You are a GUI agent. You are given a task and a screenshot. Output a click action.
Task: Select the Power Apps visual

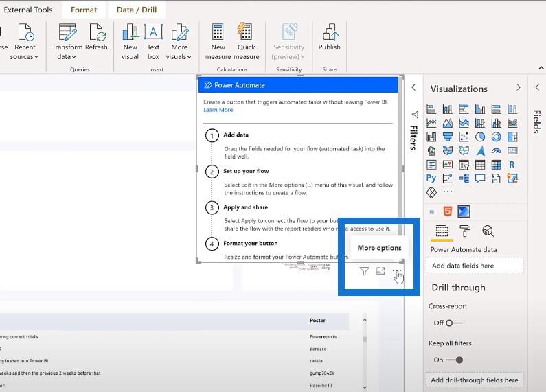(431, 192)
